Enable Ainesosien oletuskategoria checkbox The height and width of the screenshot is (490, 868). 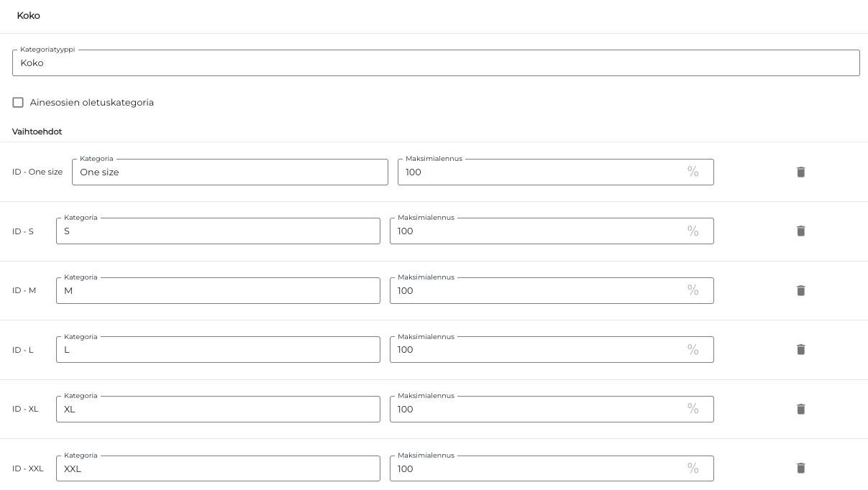(18, 103)
